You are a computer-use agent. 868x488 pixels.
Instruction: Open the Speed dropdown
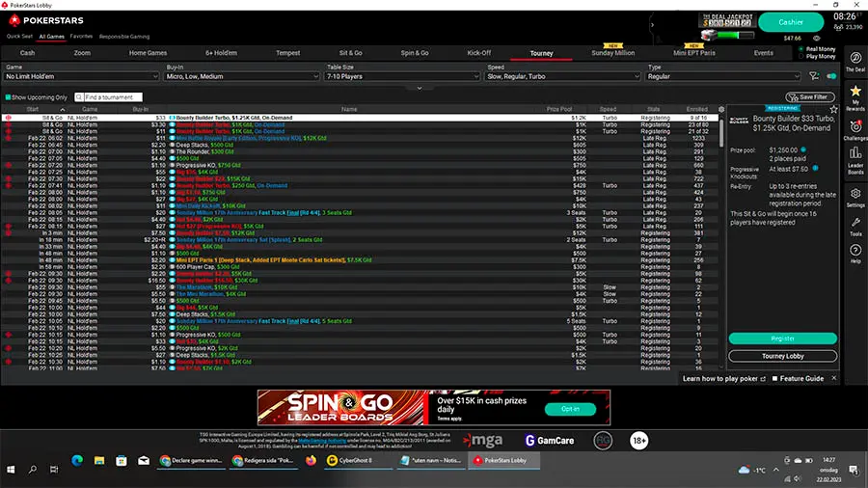coord(562,76)
